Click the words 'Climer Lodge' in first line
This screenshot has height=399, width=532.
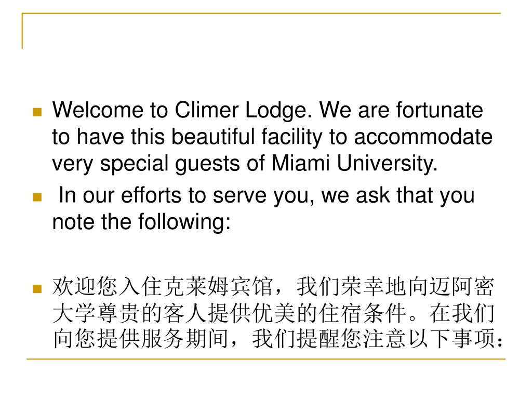click(x=243, y=111)
